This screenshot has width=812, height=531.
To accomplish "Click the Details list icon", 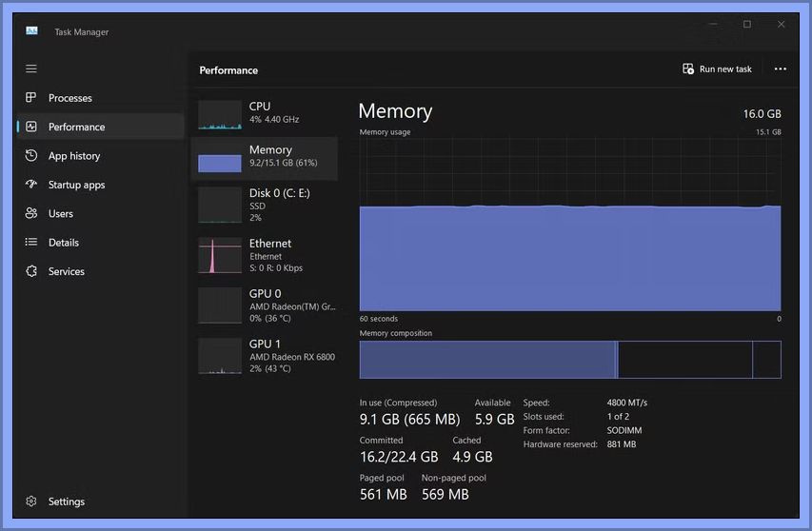I will pyautogui.click(x=31, y=242).
